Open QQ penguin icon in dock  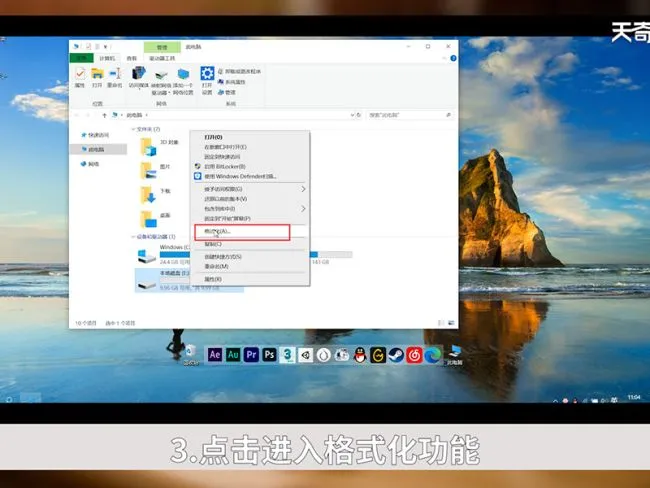coord(360,355)
